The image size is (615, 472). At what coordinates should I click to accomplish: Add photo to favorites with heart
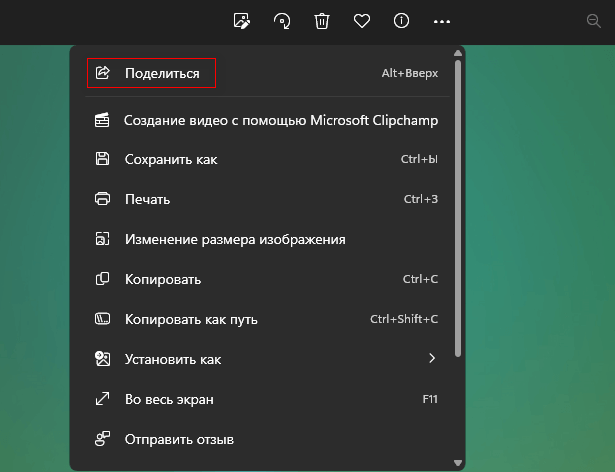click(362, 21)
